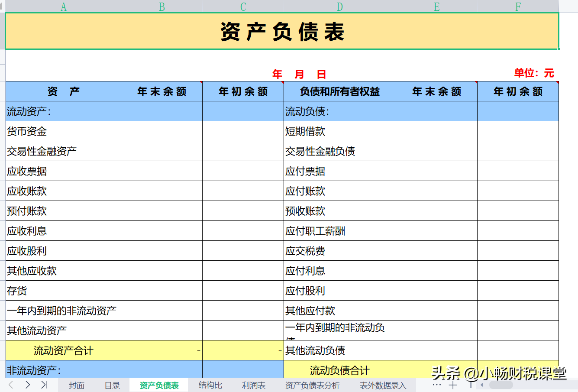578x392 pixels.
Task: Add a new sheet with plus icon
Action: pyautogui.click(x=453, y=385)
